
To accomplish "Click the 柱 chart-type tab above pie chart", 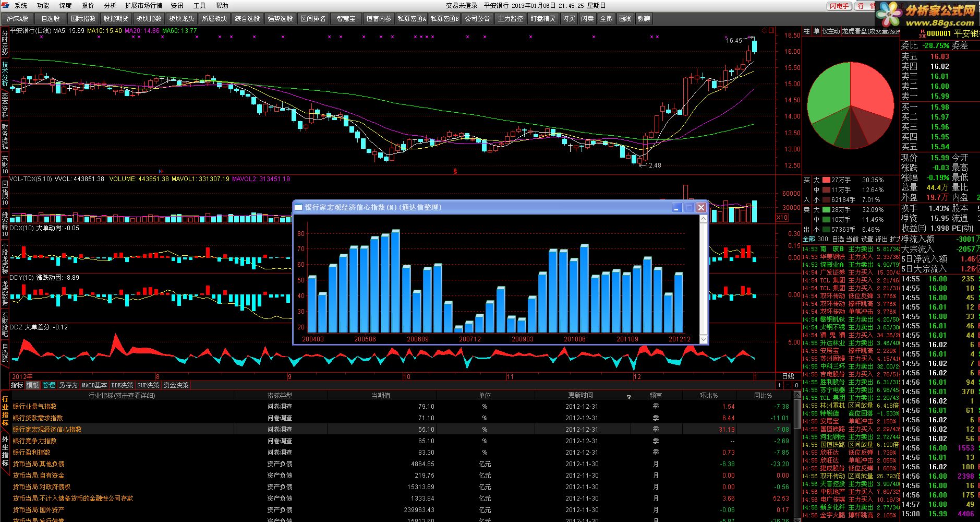I will [807, 31].
